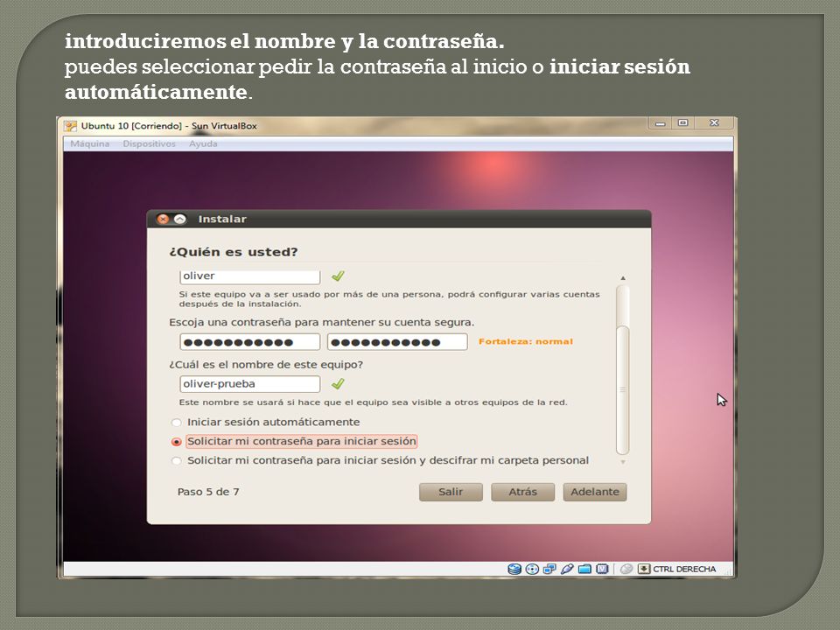Open the Dispositivos menu

[149, 143]
